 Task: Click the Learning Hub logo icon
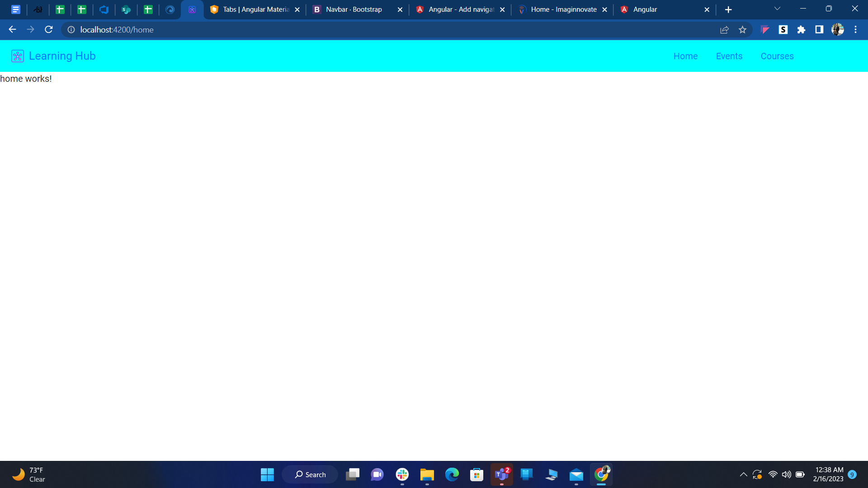coord(17,56)
